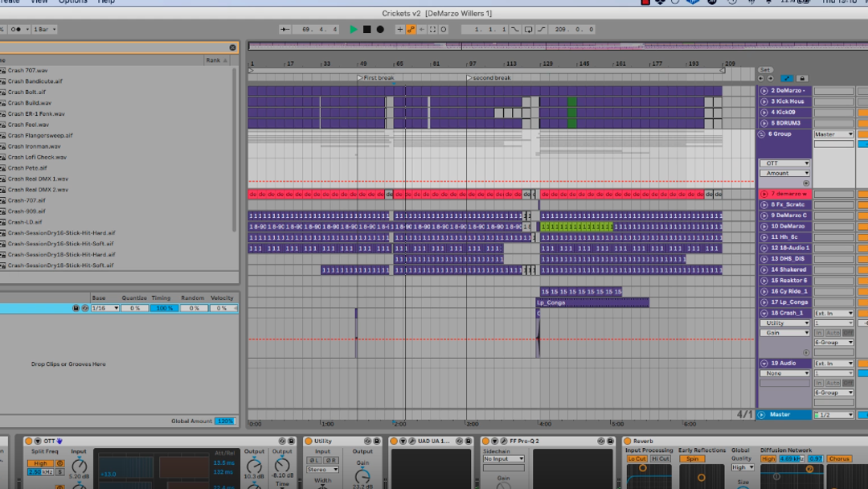
Task: Open the FF Pro-Q 2 Sidechain dropdown
Action: coord(503,459)
